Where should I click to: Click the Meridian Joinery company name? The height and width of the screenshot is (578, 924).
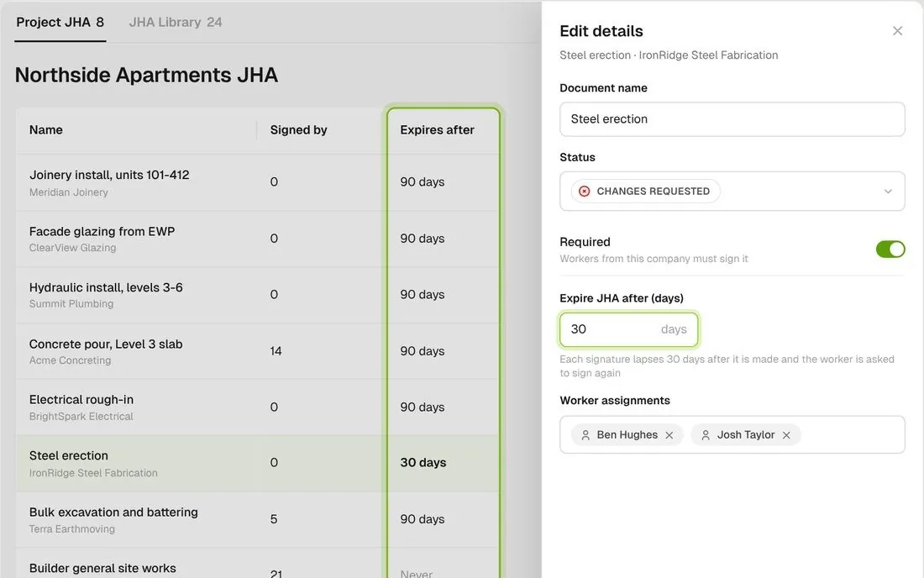(68, 192)
